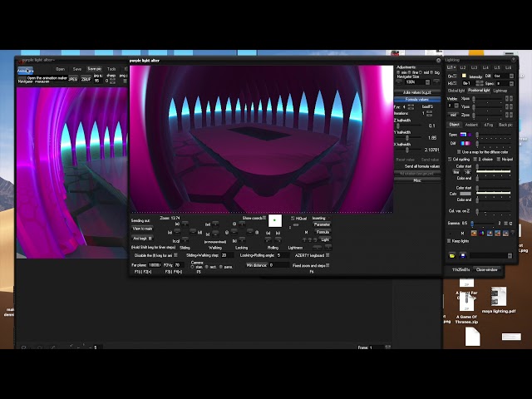Image resolution: width=532 pixels, height=399 pixels.
Task: Enable the AZERTY keyboard checkbox
Action: coord(328,255)
